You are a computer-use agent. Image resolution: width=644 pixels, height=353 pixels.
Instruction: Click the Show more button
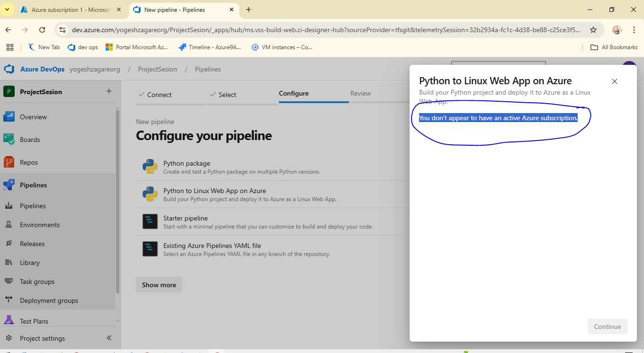pos(159,285)
